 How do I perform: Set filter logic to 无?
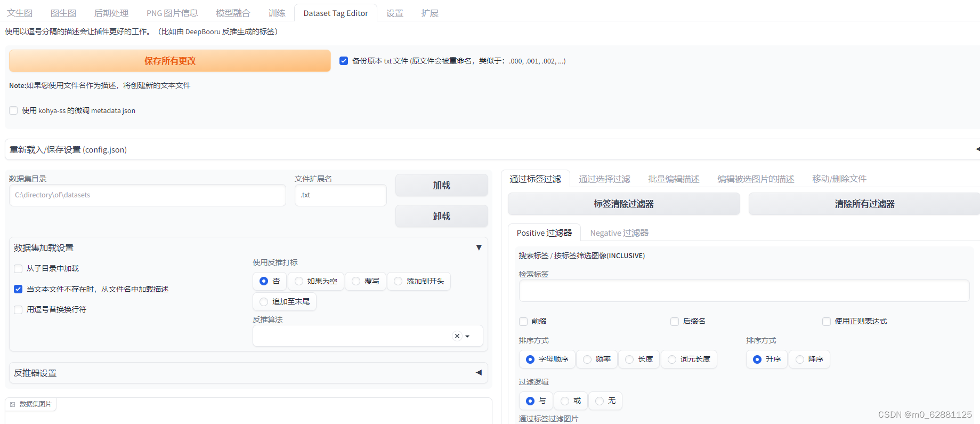605,401
